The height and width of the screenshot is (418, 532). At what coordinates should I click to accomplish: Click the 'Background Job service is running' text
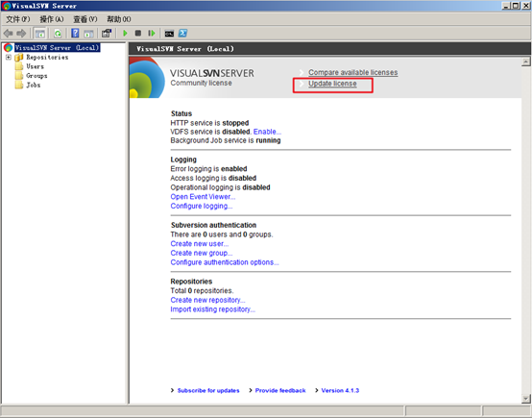[x=226, y=140]
